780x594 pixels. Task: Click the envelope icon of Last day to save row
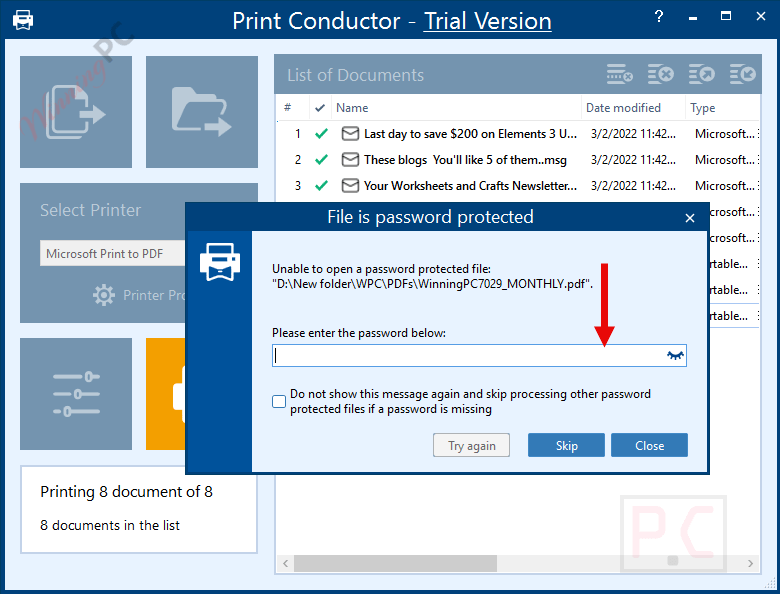click(x=350, y=134)
